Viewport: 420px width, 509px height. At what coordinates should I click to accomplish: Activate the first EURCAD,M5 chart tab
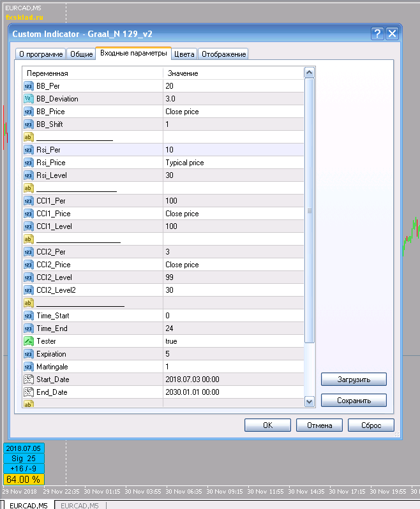click(x=29, y=505)
